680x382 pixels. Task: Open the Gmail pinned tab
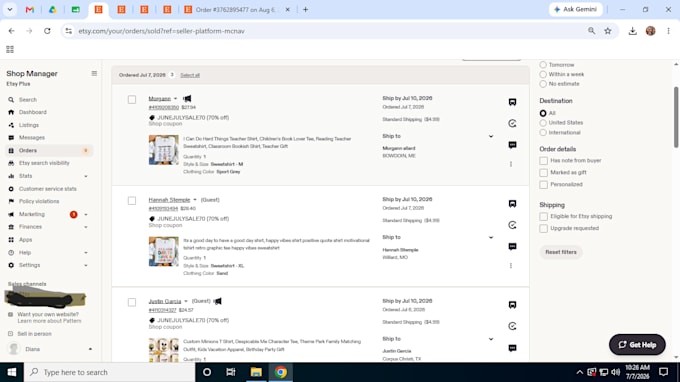(29, 10)
